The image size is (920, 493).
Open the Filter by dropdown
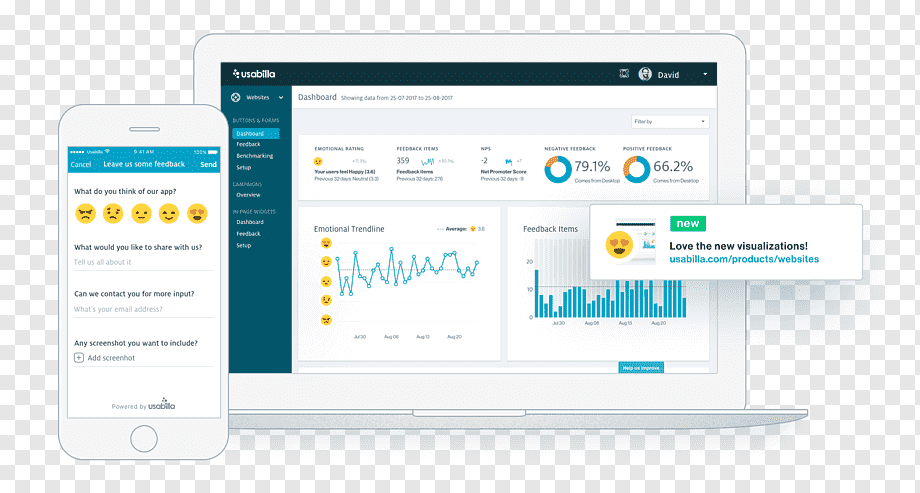[x=669, y=121]
